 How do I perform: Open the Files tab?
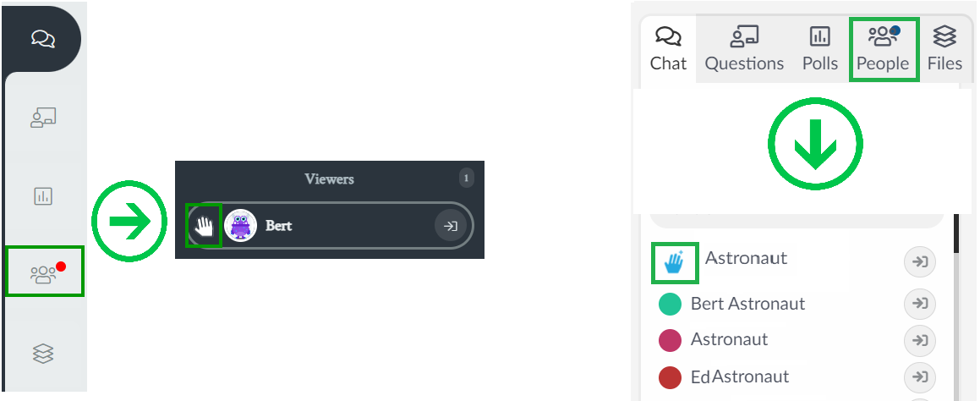click(x=944, y=49)
